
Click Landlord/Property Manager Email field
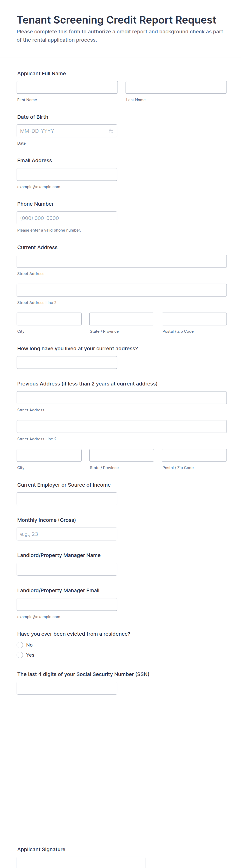coord(67,604)
